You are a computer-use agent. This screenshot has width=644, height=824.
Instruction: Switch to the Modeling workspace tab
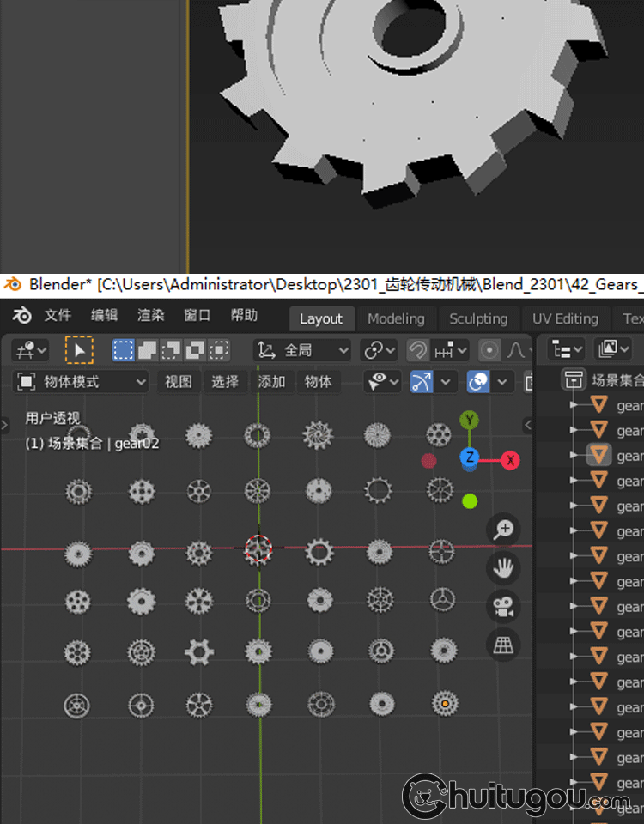396,318
